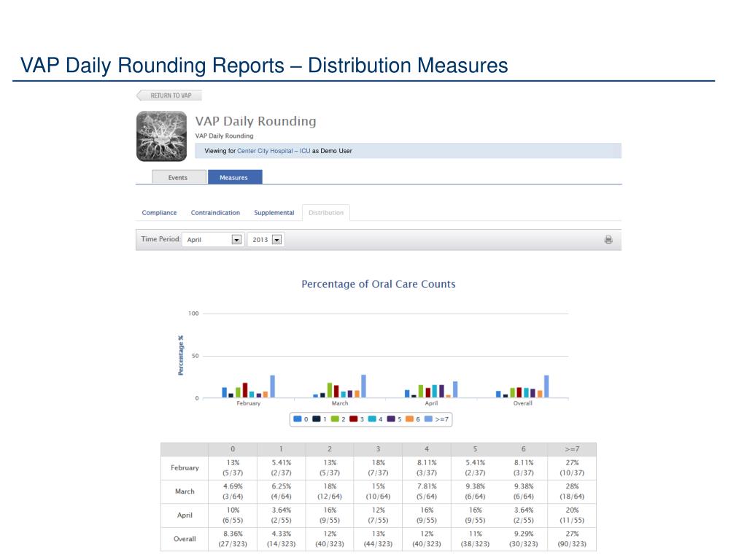This screenshot has height=560, width=747.
Task: Click the Overall row header in table
Action: [185, 539]
